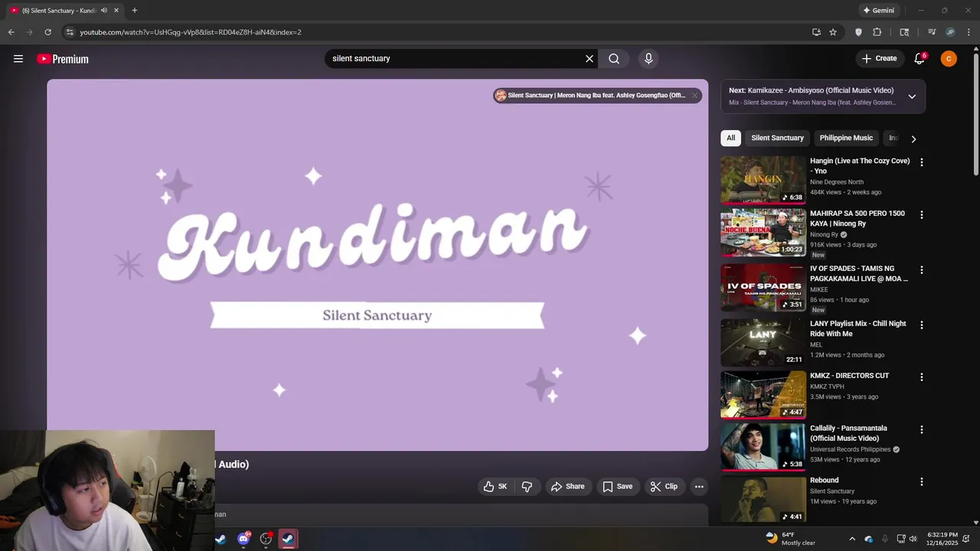This screenshot has height=551, width=980.
Task: Open the taskbar volume control
Action: click(913, 539)
